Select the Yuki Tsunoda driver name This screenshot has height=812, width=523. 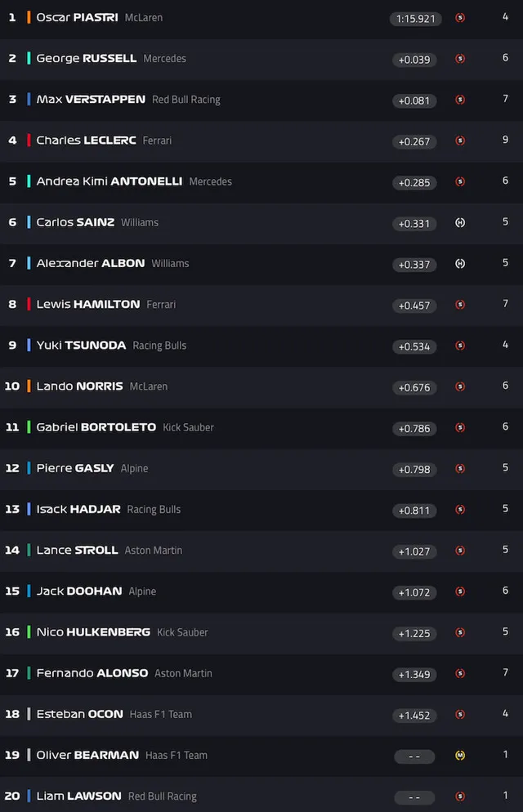tap(81, 346)
